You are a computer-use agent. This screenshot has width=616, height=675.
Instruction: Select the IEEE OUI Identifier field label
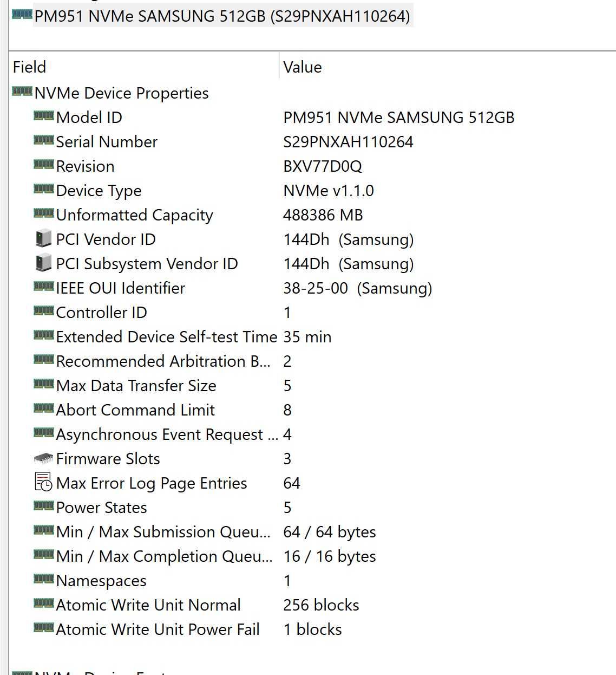[x=121, y=288]
